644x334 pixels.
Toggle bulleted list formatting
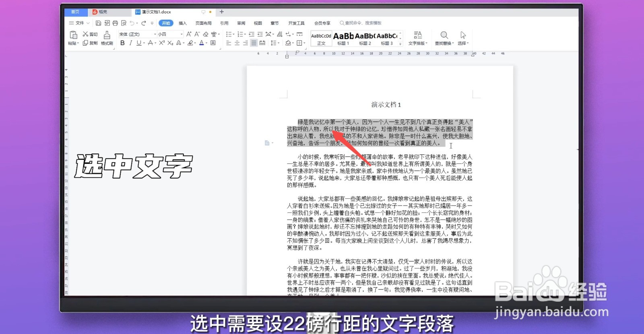(229, 34)
